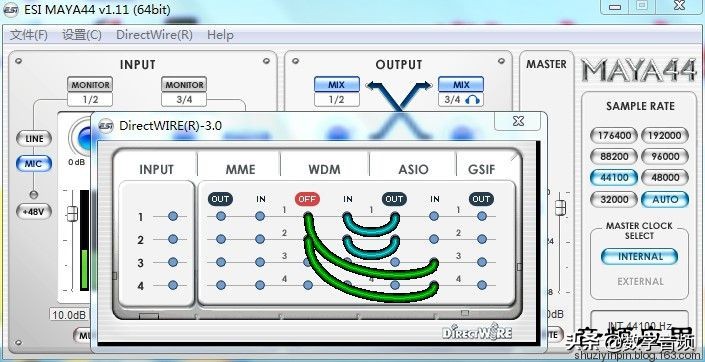Open the 设置(C) menu

(x=82, y=35)
